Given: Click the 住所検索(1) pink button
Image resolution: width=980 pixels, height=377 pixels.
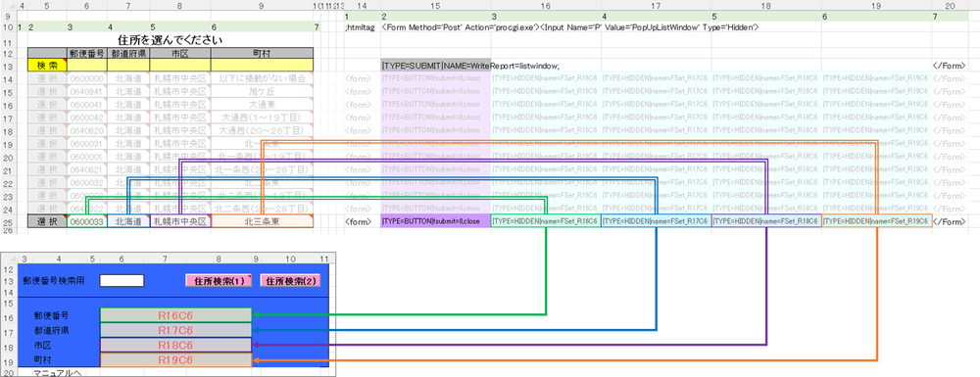Looking at the screenshot, I should coord(219,281).
